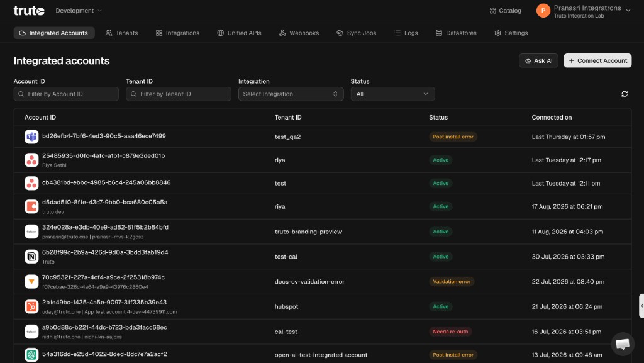The width and height of the screenshot is (644, 363).
Task: Select the Webhooks tab
Action: tap(299, 33)
